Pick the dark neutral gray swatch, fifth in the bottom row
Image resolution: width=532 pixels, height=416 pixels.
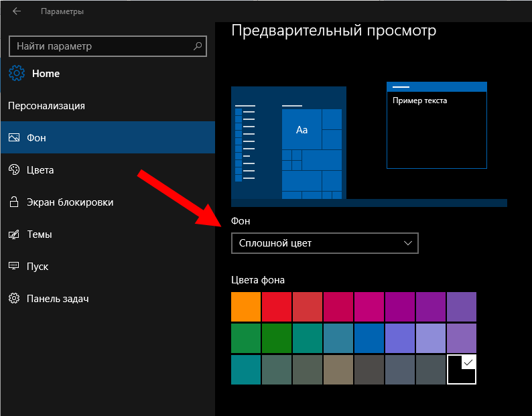369,370
